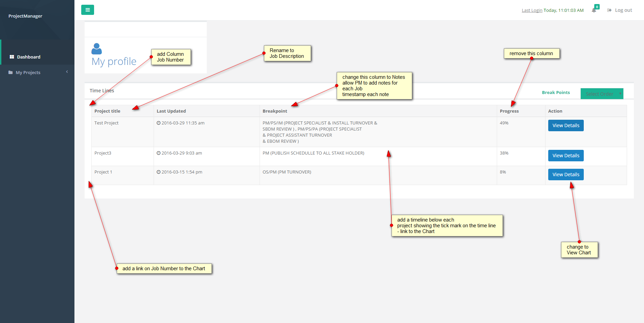Click the 2016-03-29 11:35 am timestamp
The width and height of the screenshot is (644, 323).
[183, 123]
